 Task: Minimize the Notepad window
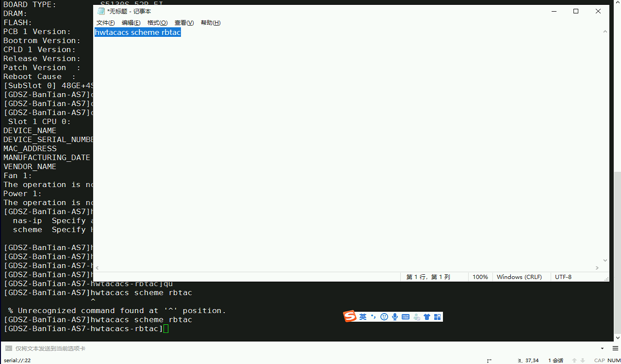(x=554, y=11)
